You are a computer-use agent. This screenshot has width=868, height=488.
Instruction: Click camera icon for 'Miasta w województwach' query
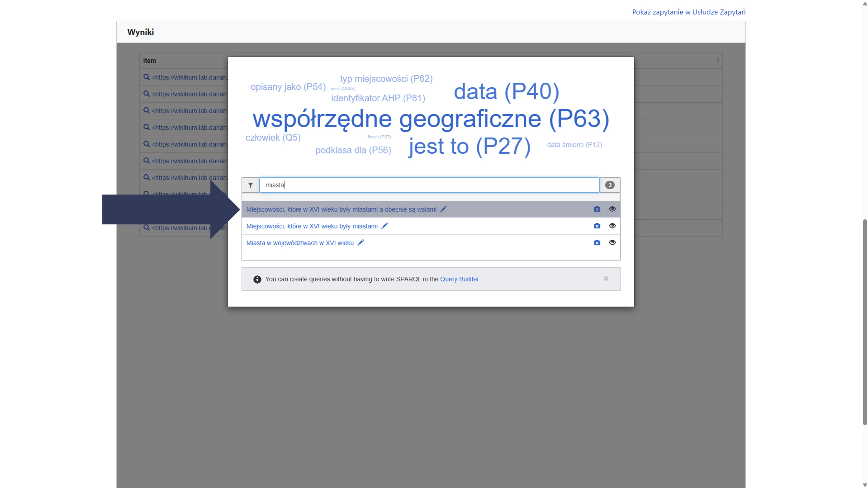(597, 243)
